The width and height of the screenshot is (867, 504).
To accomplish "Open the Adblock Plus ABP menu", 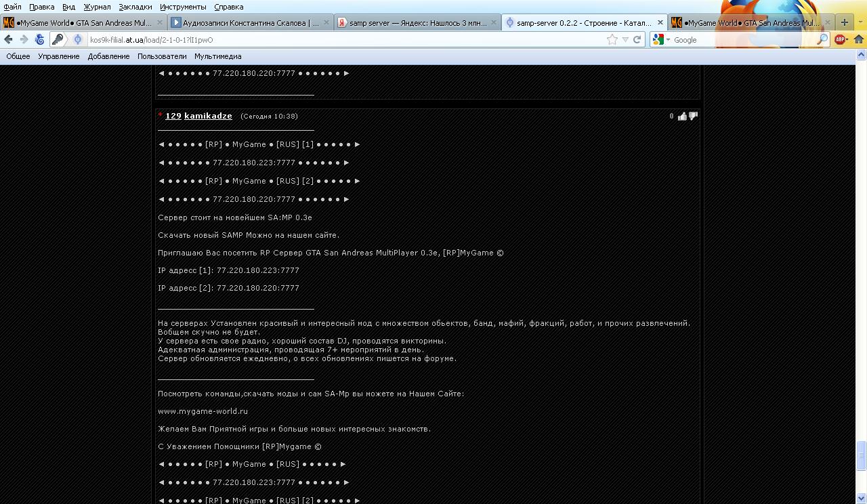I will [x=842, y=40].
